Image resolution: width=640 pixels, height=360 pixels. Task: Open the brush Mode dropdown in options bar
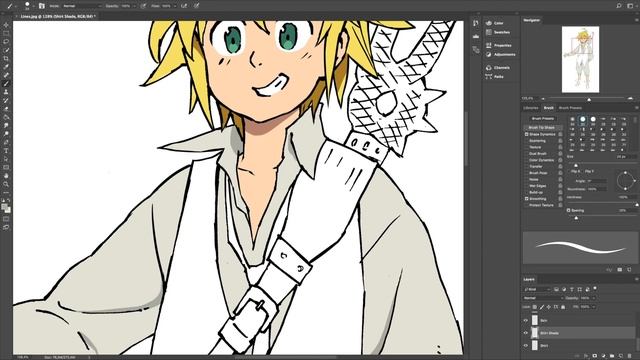click(x=81, y=6)
